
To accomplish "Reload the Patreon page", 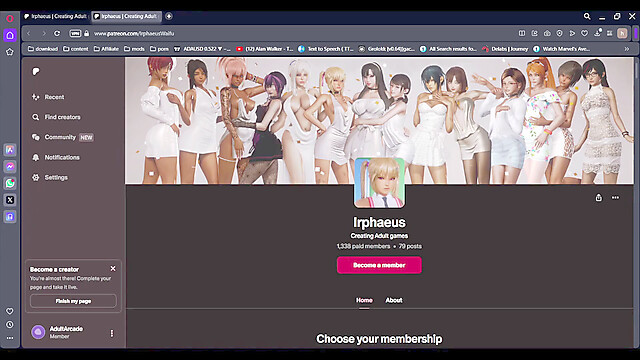I will (x=57, y=33).
